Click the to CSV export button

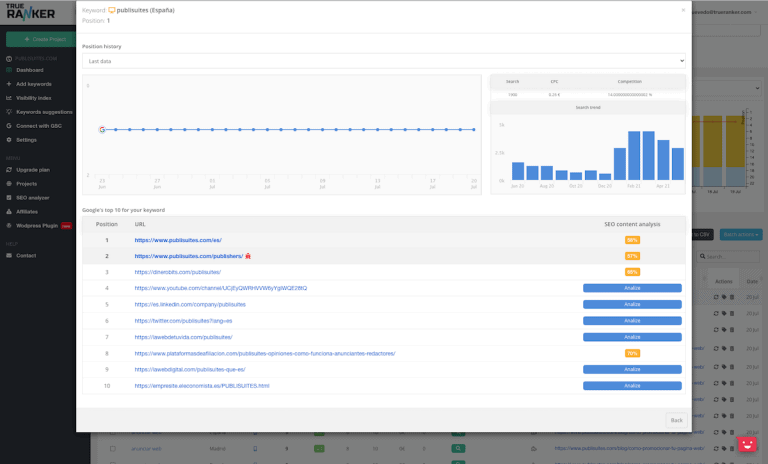701,235
